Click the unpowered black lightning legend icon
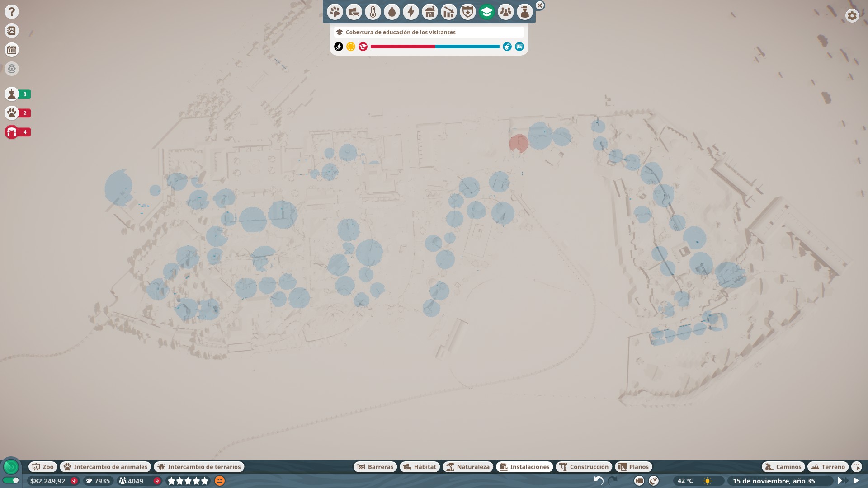 pos(339,47)
